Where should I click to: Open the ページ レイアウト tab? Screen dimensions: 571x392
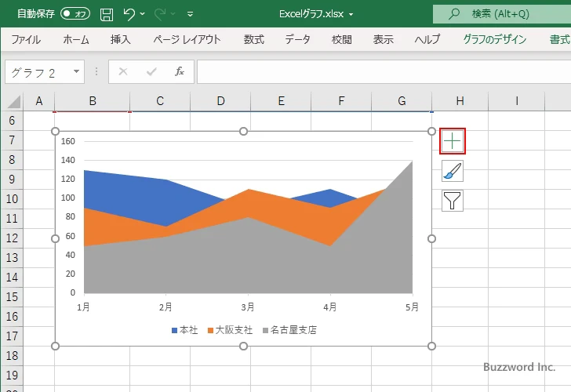pyautogui.click(x=187, y=39)
